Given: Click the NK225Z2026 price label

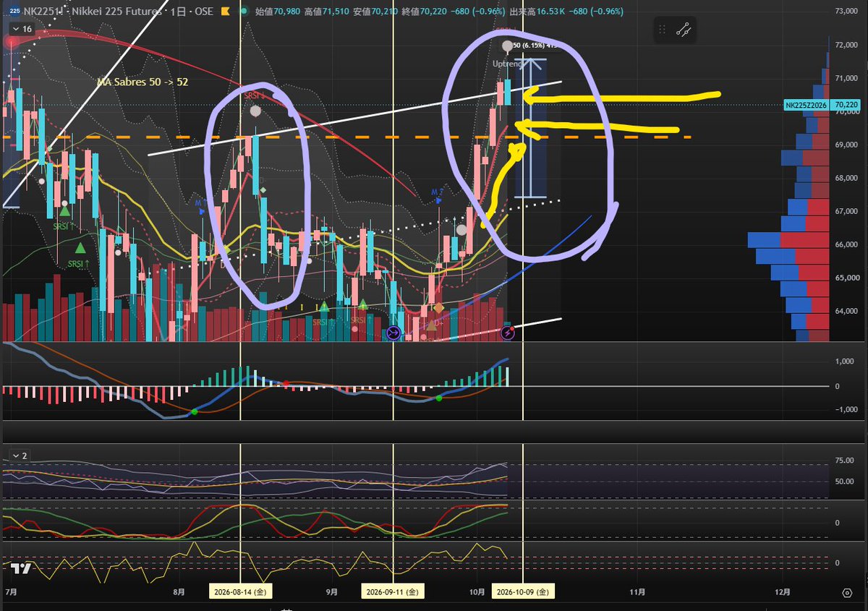Looking at the screenshot, I should coord(808,106).
